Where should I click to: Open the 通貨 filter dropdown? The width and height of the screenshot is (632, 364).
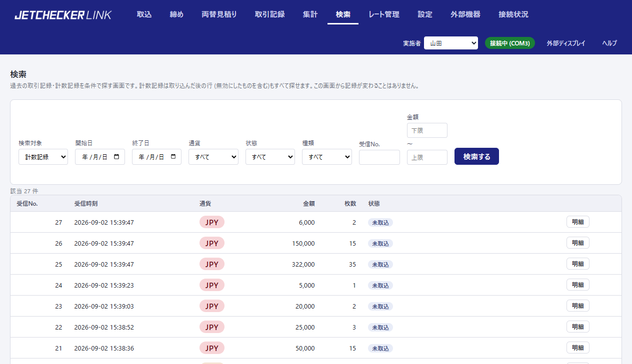click(213, 157)
